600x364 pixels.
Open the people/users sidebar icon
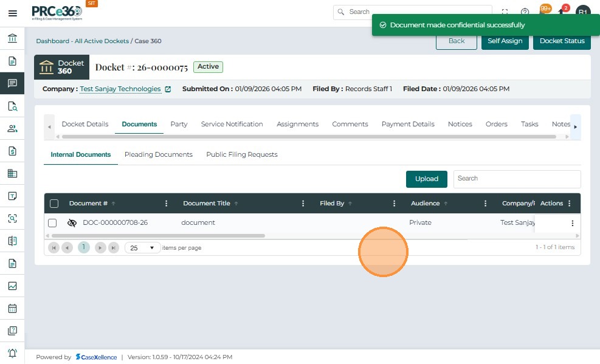coord(12,128)
